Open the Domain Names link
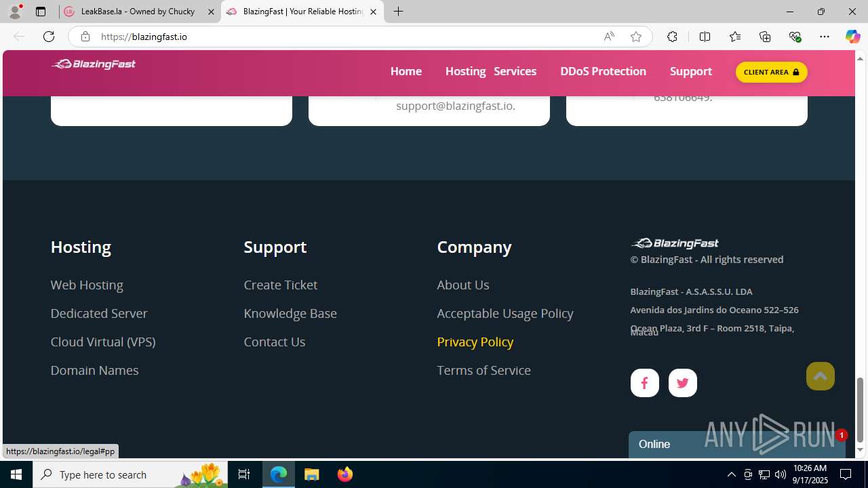The height and width of the screenshot is (488, 868). click(94, 370)
